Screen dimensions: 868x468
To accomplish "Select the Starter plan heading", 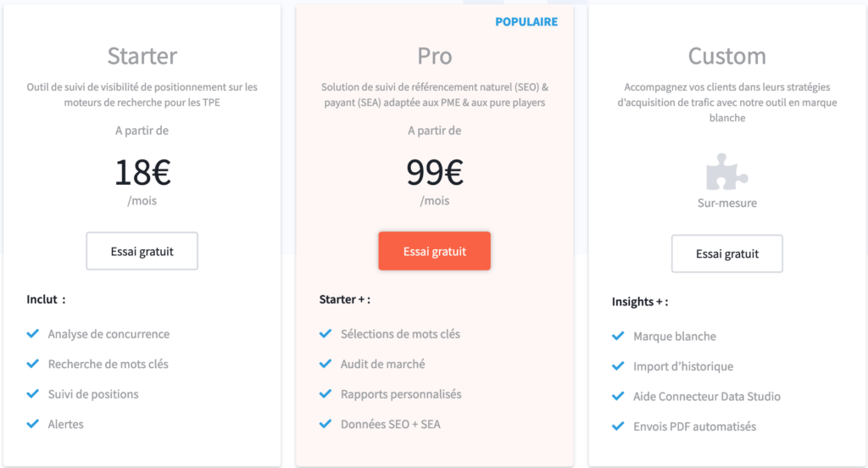I will click(142, 56).
